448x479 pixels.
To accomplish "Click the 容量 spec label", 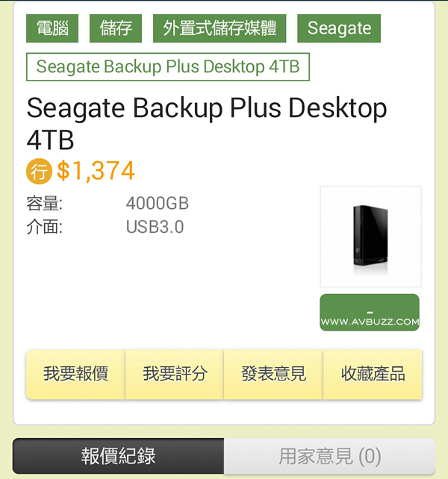I will coord(44,203).
